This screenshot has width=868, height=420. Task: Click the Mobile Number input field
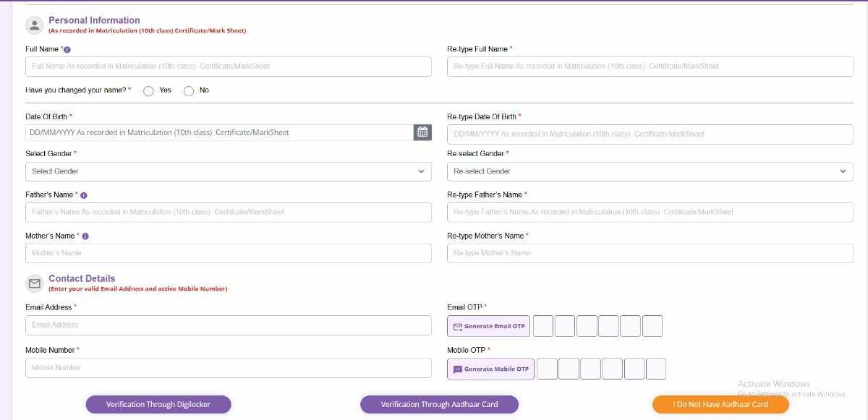coord(228,368)
